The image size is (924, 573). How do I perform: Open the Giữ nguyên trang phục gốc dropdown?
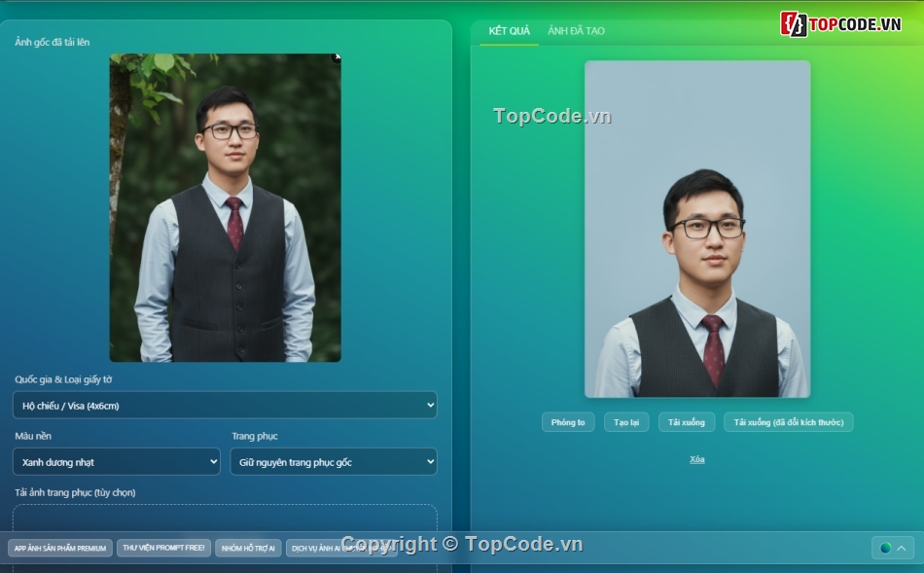pos(333,461)
